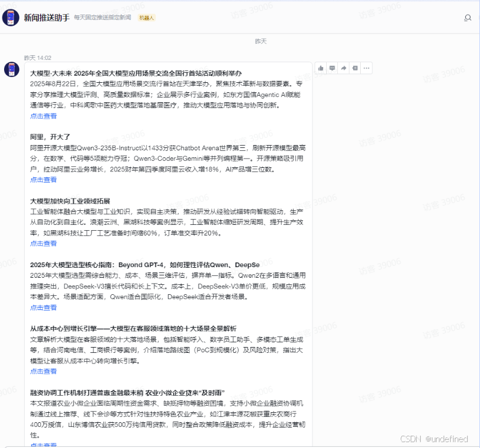Click summary text starting 2025年8月22日
The height and width of the screenshot is (448, 480).
(x=166, y=95)
